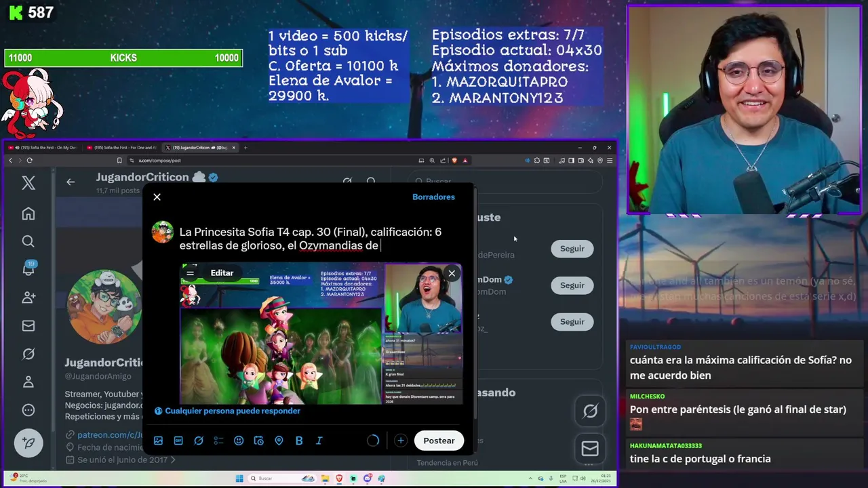
Task: Navigate back in the browser
Action: click(x=10, y=161)
